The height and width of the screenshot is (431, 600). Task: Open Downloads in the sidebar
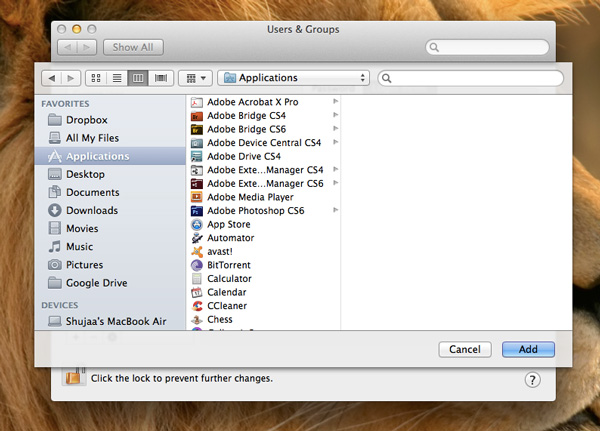click(x=110, y=211)
